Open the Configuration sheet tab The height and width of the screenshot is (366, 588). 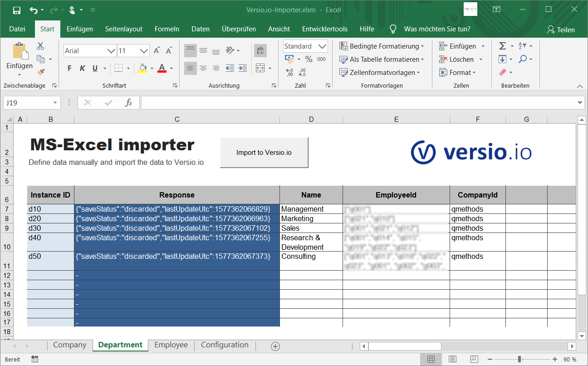225,345
